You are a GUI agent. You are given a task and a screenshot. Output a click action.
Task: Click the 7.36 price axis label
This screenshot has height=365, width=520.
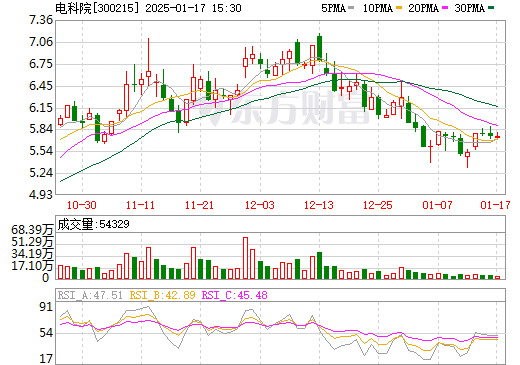click(x=41, y=20)
